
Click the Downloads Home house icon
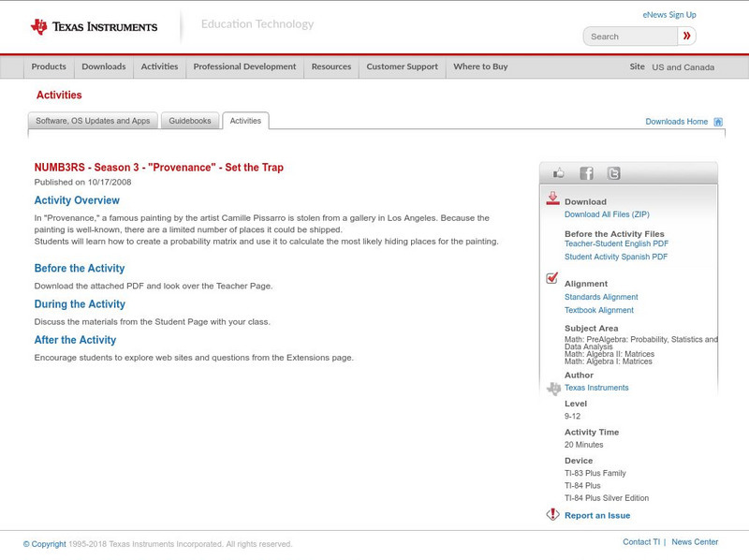[x=718, y=122]
